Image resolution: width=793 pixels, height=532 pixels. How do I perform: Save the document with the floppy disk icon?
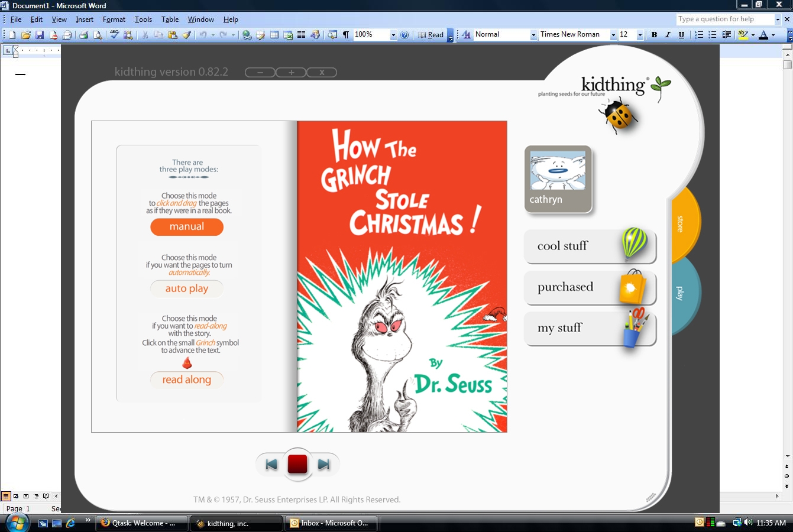pyautogui.click(x=40, y=35)
